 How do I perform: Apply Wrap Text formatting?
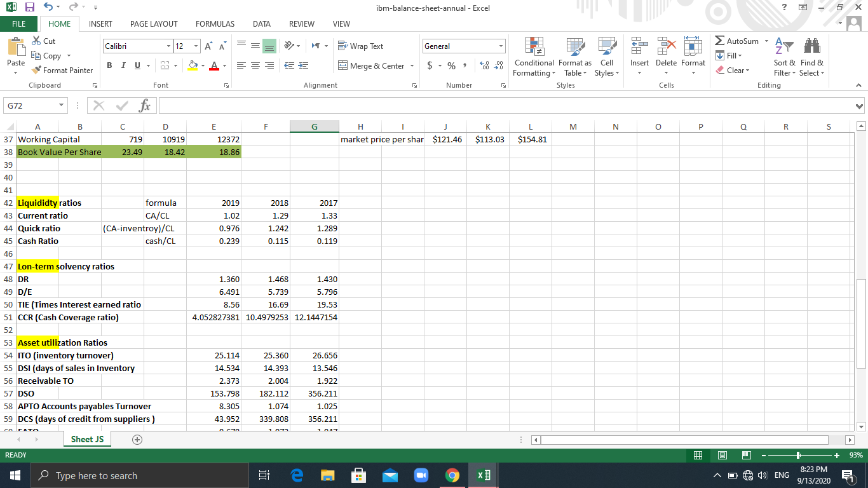pyautogui.click(x=360, y=46)
